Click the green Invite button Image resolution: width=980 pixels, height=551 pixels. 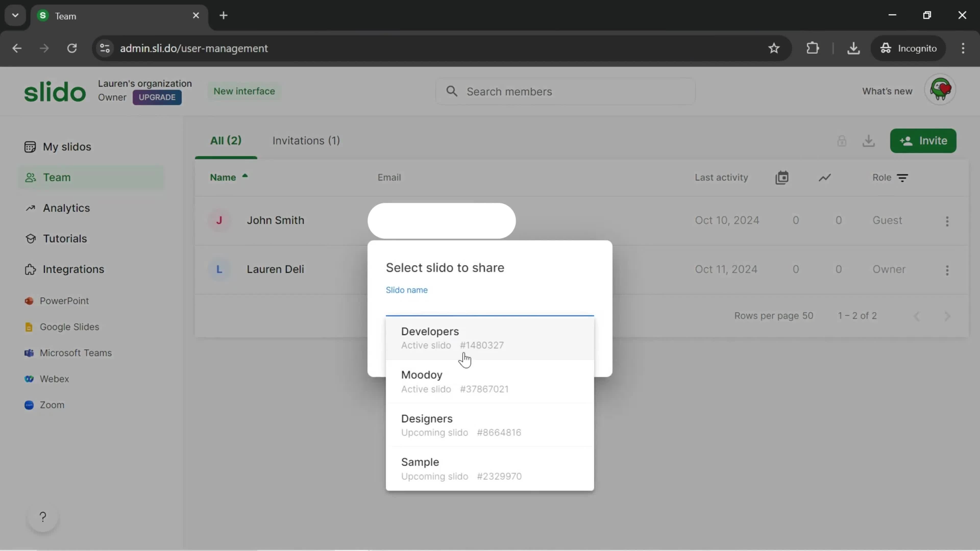(925, 140)
